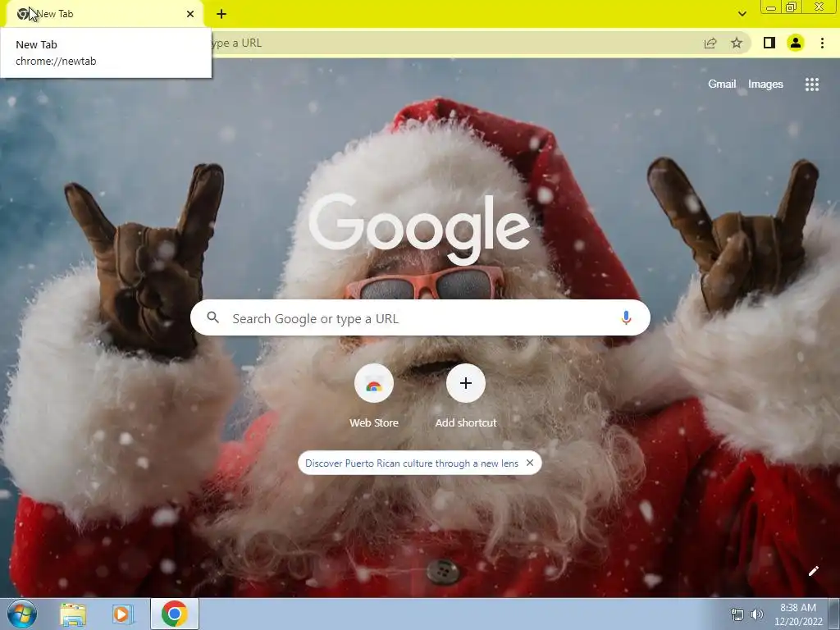
Task: Click the Google logo
Action: pos(419,230)
